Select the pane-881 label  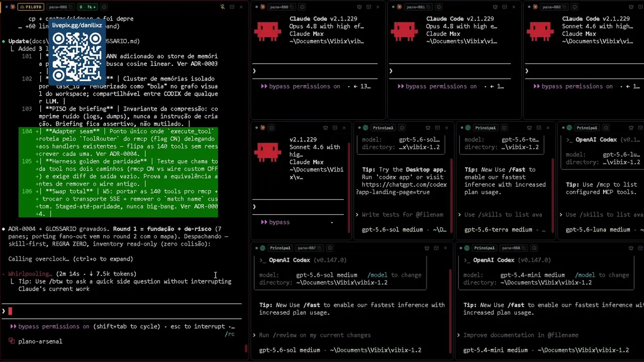coord(415,7)
